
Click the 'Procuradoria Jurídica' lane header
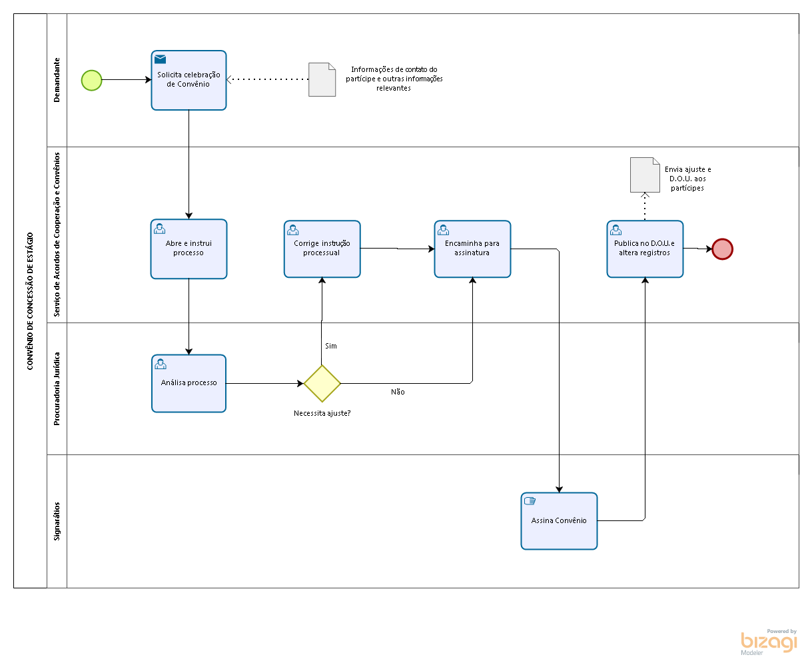point(57,388)
